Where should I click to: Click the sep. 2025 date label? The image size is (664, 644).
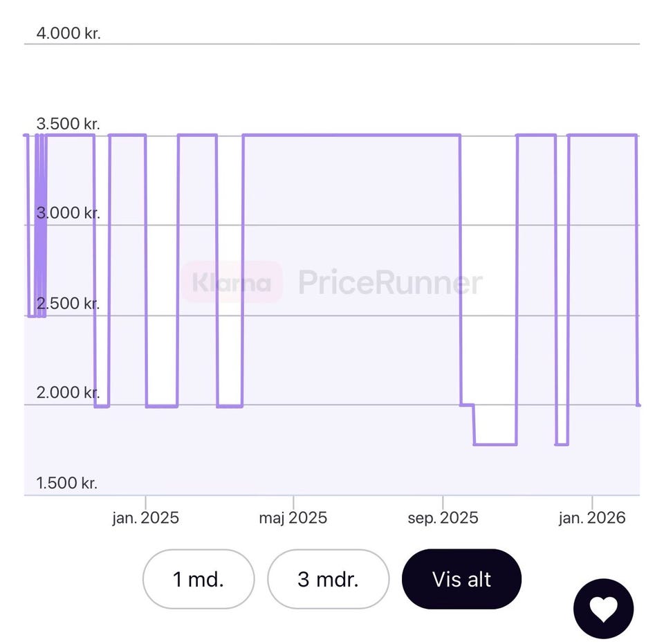coord(443,518)
